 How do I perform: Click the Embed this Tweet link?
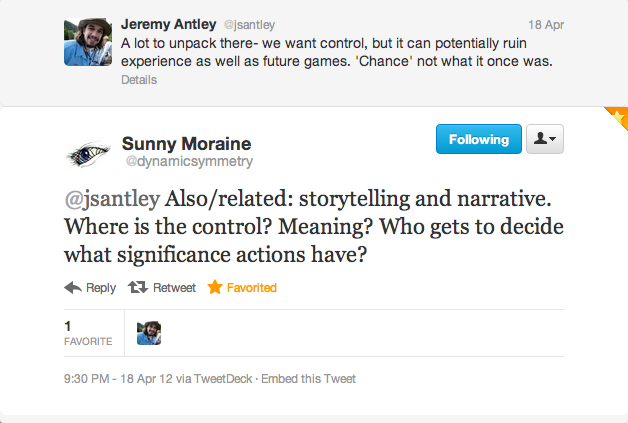(x=308, y=379)
